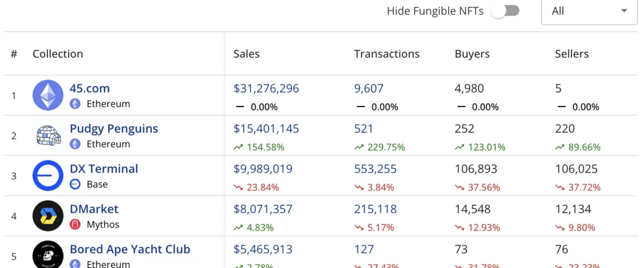Click the Collection column header
The width and height of the screenshot is (644, 268).
pyautogui.click(x=57, y=54)
